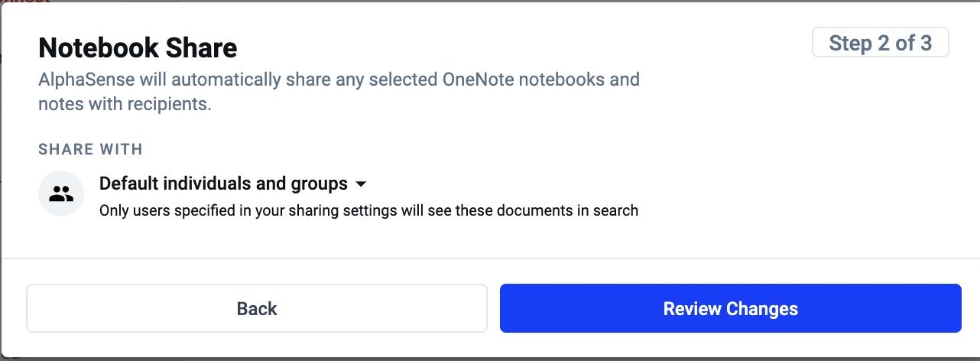This screenshot has height=361, width=980.
Task: Select the SHARE WITH section label
Action: click(91, 149)
